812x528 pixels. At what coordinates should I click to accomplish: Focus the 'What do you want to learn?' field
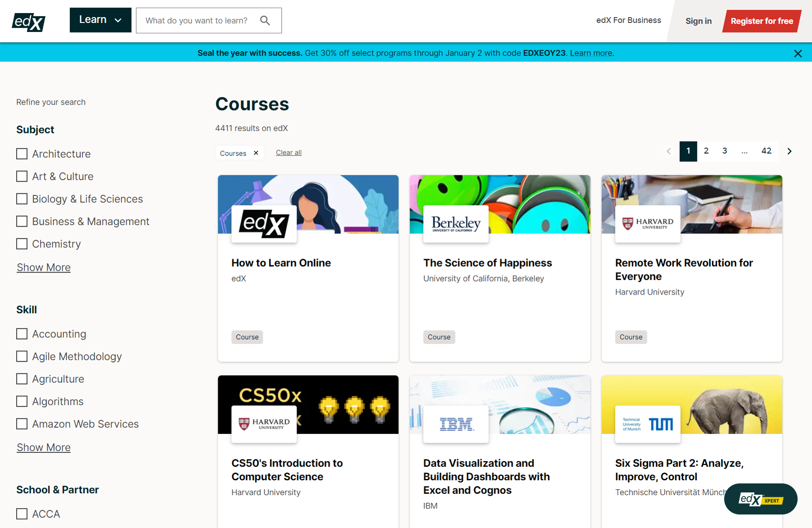(x=197, y=21)
